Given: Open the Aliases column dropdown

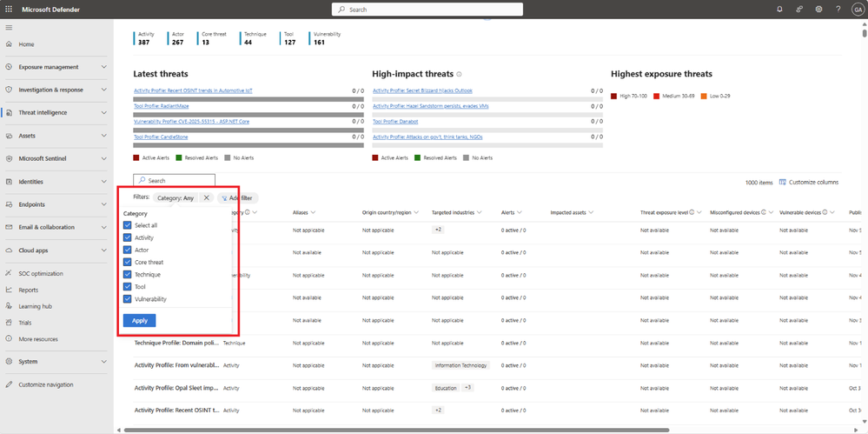Looking at the screenshot, I should [x=314, y=212].
